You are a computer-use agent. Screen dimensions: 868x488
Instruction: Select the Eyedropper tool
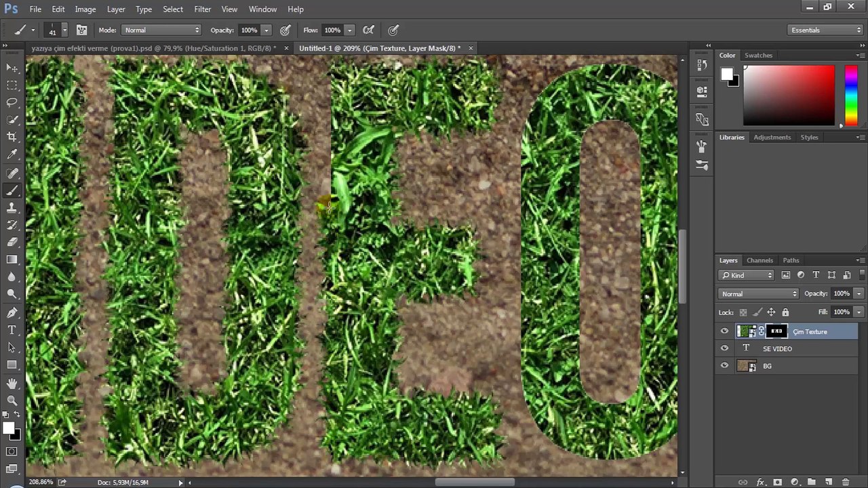point(12,155)
